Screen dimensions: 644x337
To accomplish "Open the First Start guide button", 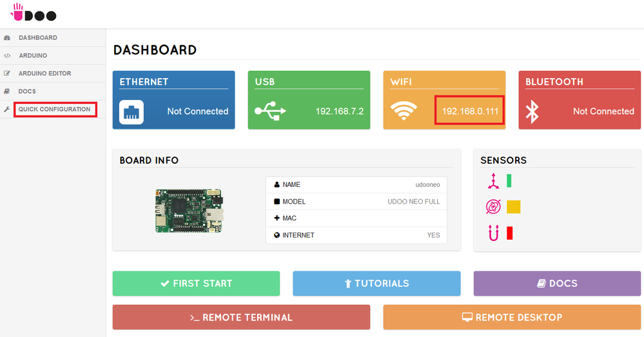I will (x=197, y=284).
